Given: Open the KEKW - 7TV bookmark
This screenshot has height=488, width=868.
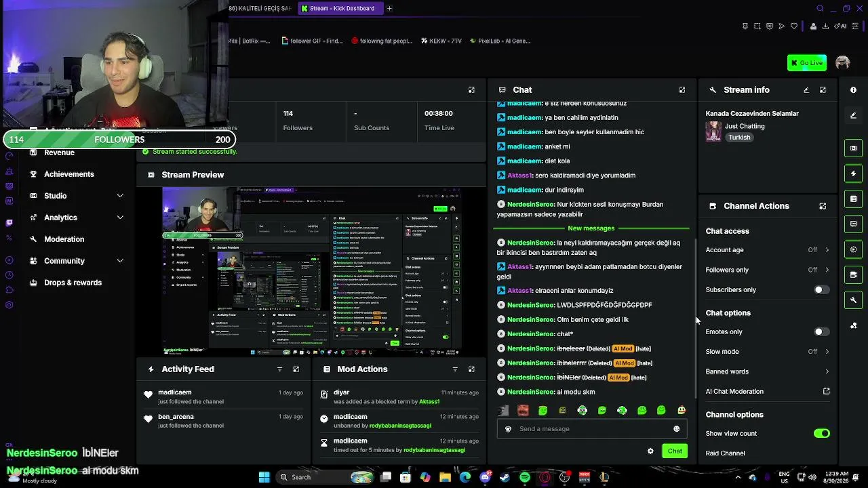Looking at the screenshot, I should coord(441,41).
